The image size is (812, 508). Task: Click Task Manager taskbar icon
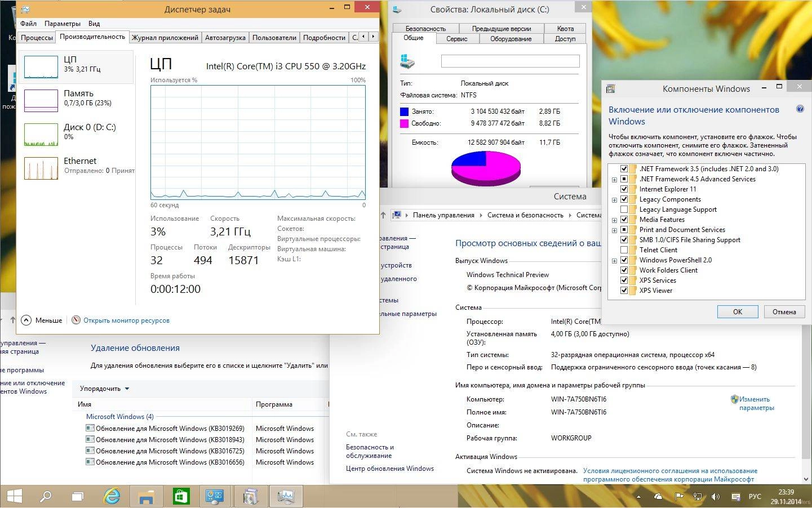pos(286,496)
